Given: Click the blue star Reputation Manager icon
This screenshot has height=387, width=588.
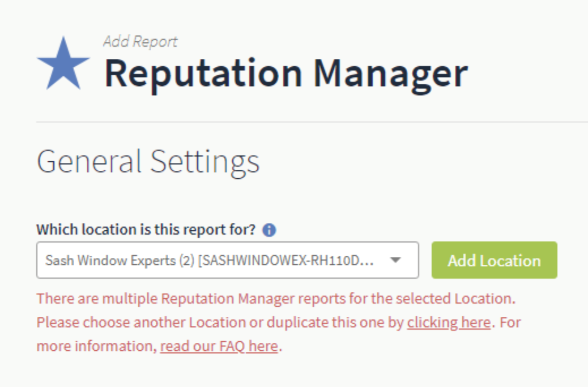Looking at the screenshot, I should [x=63, y=63].
